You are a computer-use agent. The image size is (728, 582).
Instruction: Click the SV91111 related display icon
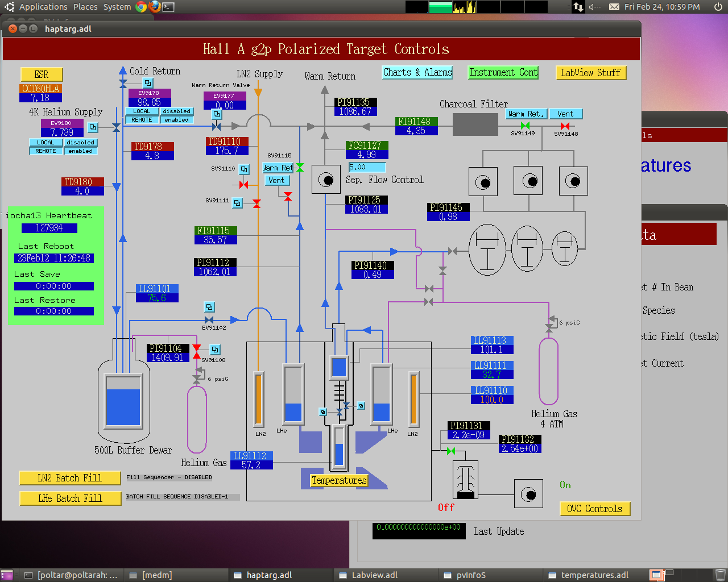pos(238,203)
